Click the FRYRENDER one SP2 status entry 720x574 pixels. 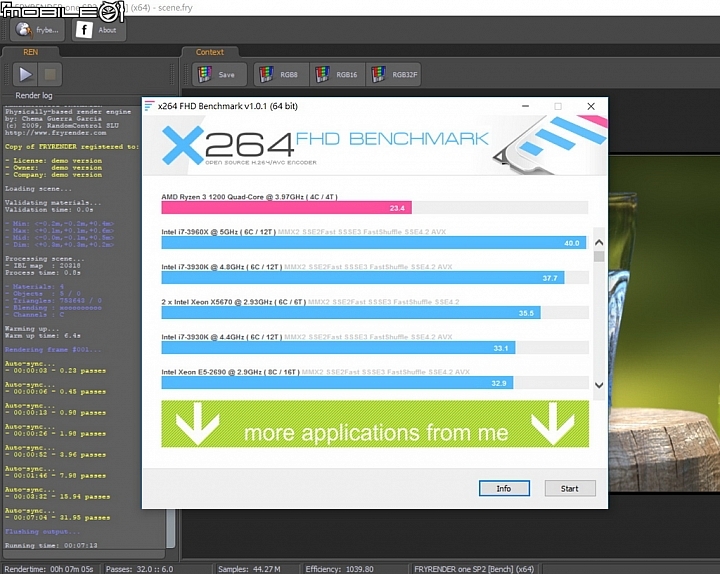coord(474,568)
